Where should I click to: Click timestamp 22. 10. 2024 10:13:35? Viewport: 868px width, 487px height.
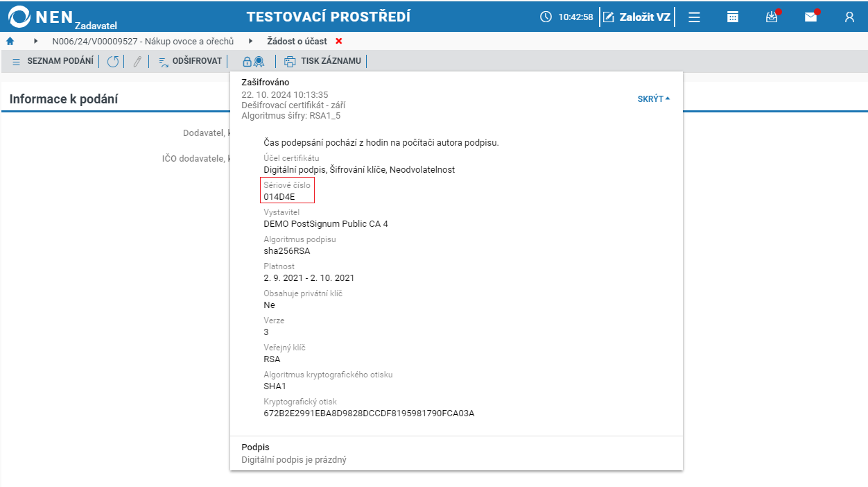pyautogui.click(x=284, y=94)
